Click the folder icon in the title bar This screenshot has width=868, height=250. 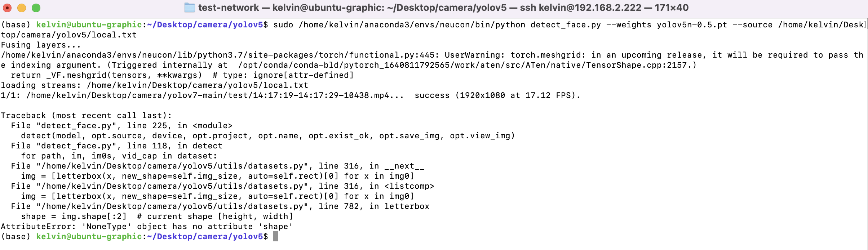189,7
